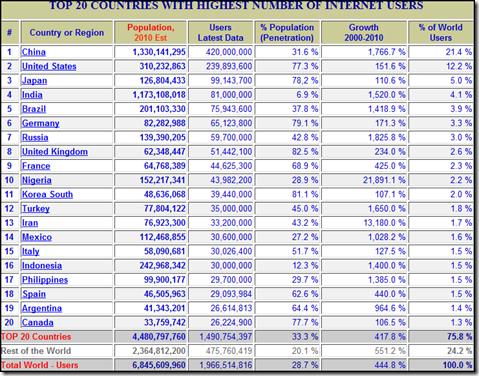The image size is (479, 376).
Task: Follow the India country link
Action: [32, 95]
